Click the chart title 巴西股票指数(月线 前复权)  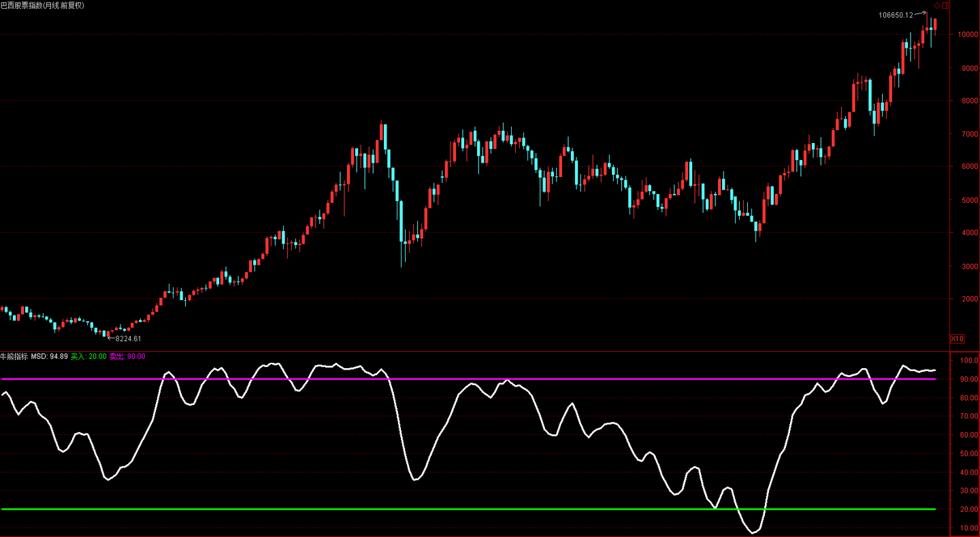click(42, 5)
